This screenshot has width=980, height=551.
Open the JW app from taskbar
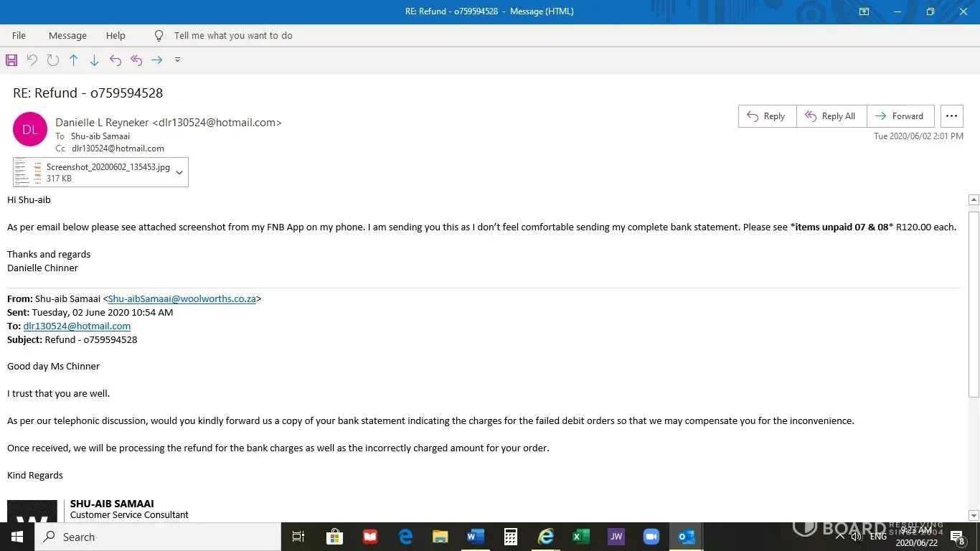pyautogui.click(x=616, y=537)
